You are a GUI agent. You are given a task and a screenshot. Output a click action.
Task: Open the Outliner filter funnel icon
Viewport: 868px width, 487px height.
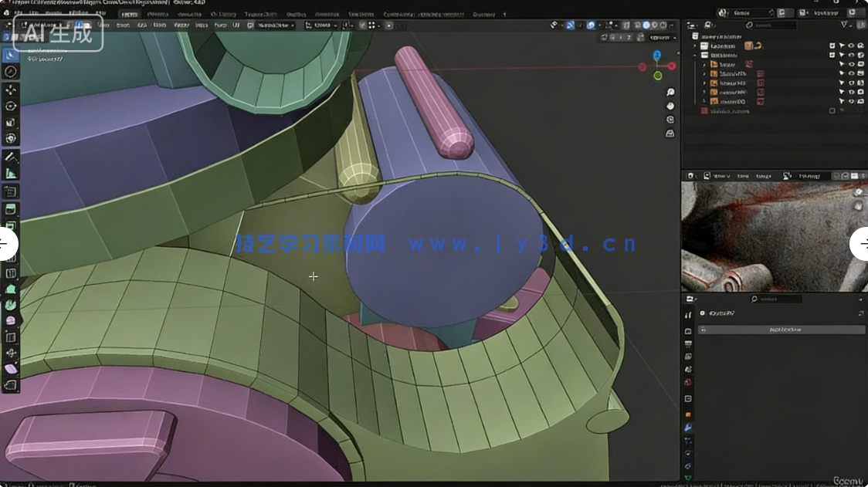(x=845, y=25)
